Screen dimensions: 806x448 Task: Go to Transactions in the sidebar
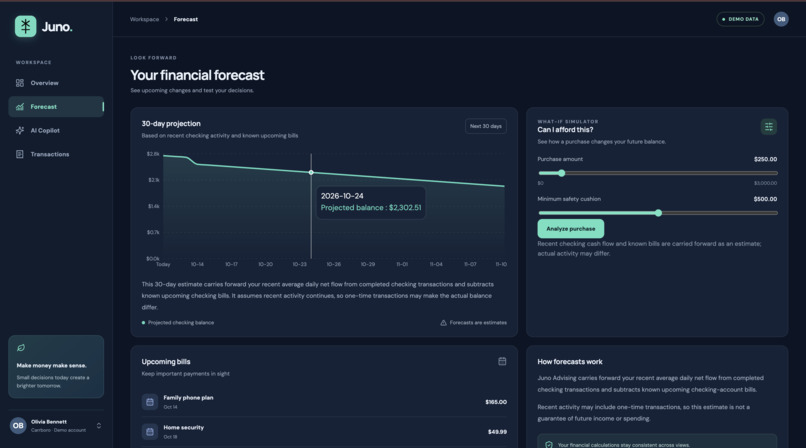coord(56,154)
